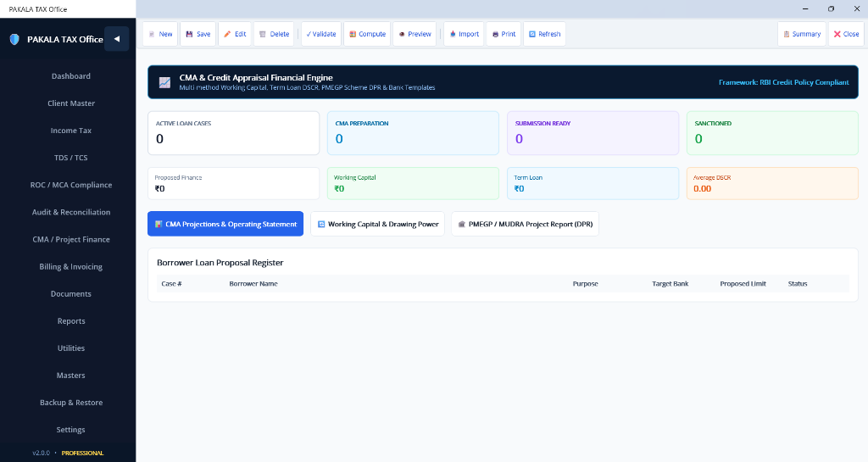Image resolution: width=868 pixels, height=462 pixels.
Task: Click the Proposed Finance ₹0 card
Action: click(x=234, y=183)
